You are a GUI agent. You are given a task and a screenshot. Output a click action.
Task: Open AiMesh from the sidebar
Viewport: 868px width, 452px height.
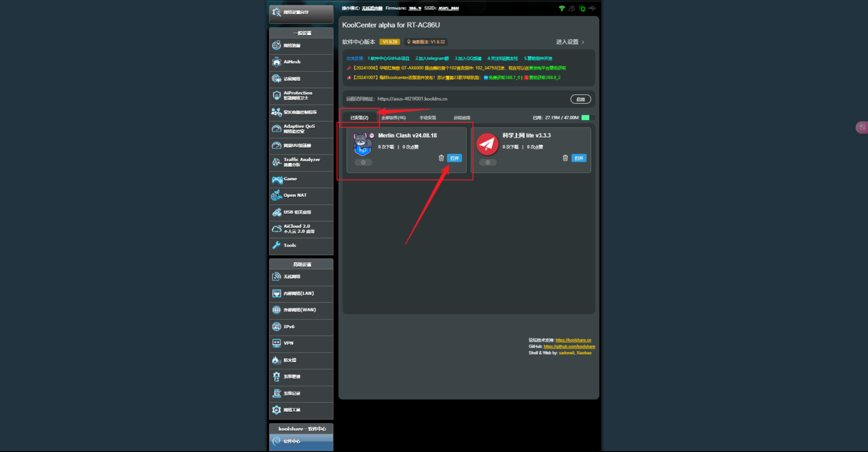click(301, 62)
